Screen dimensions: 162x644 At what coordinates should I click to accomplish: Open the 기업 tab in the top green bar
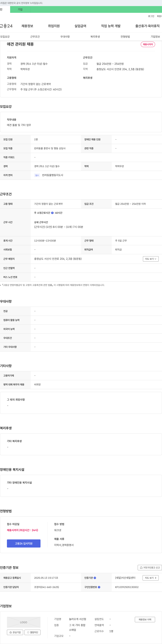pos(20,9)
